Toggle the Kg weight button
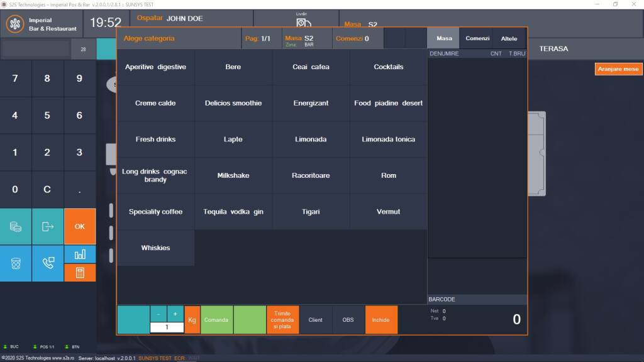The height and width of the screenshot is (362, 644). click(x=192, y=320)
